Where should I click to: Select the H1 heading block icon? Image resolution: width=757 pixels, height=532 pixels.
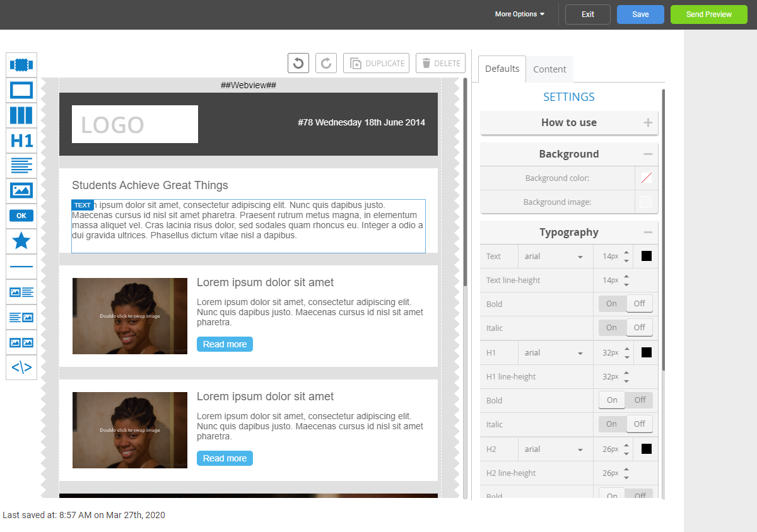[x=21, y=141]
